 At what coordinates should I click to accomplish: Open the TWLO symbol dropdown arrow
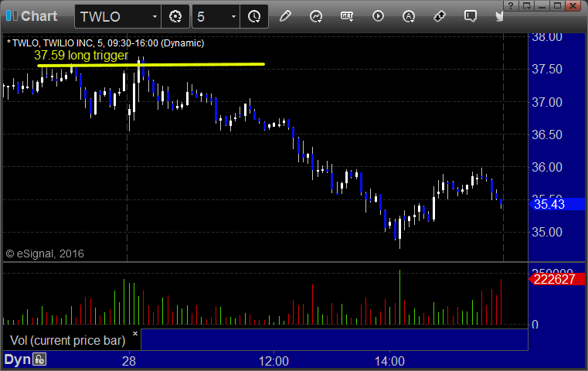coord(155,16)
